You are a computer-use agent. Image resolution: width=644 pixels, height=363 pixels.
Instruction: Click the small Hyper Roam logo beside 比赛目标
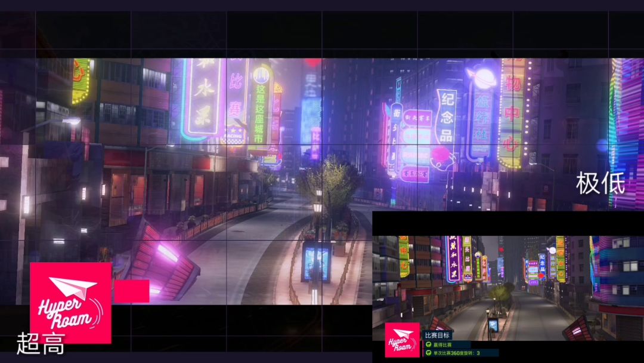click(402, 340)
